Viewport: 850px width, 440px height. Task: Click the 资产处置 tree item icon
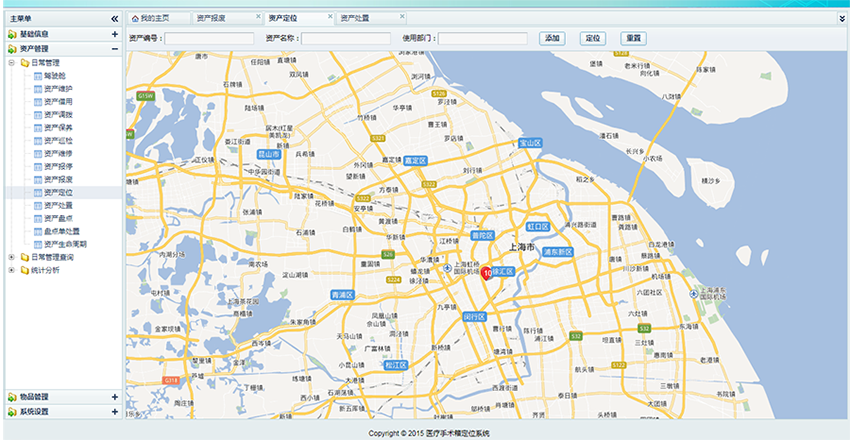(x=37, y=206)
